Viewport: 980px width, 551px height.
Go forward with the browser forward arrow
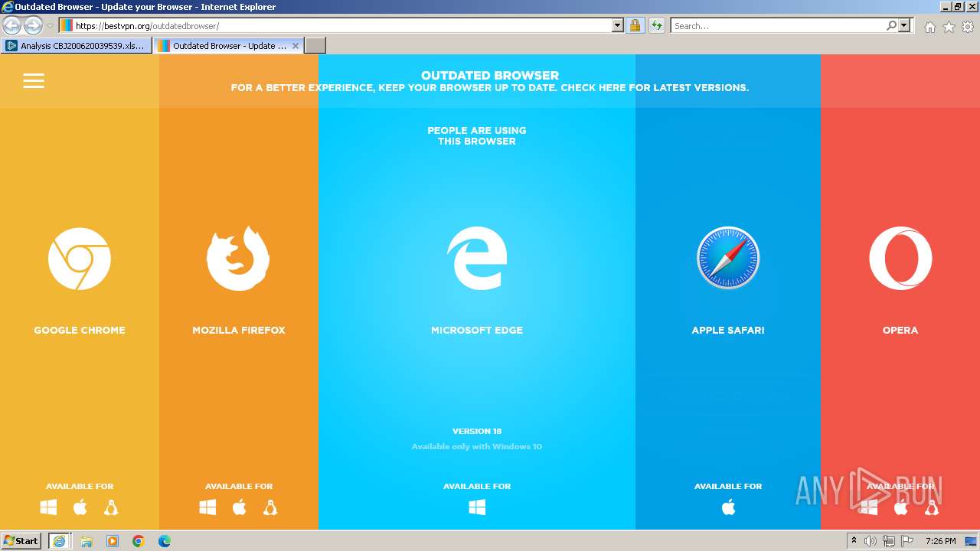click(33, 25)
